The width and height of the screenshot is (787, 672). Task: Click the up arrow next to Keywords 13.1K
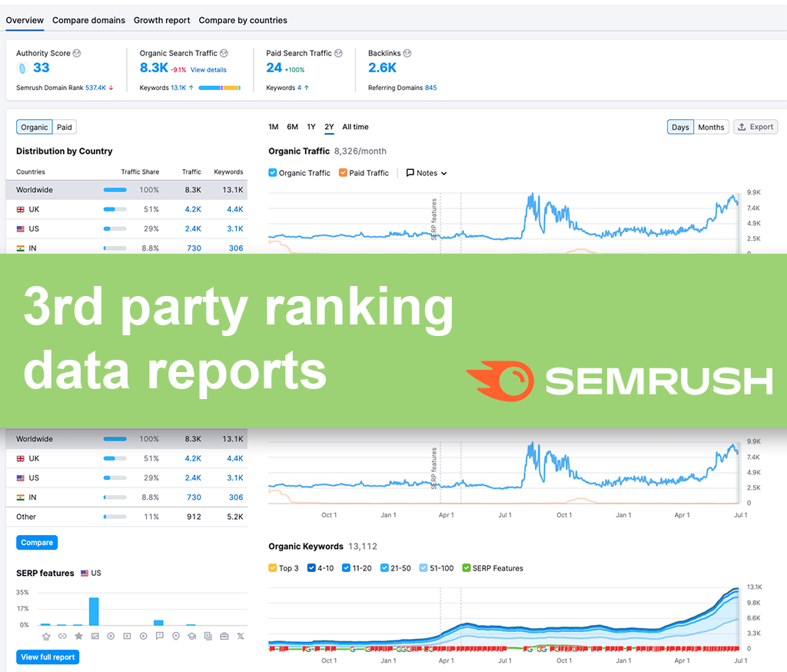click(x=191, y=88)
